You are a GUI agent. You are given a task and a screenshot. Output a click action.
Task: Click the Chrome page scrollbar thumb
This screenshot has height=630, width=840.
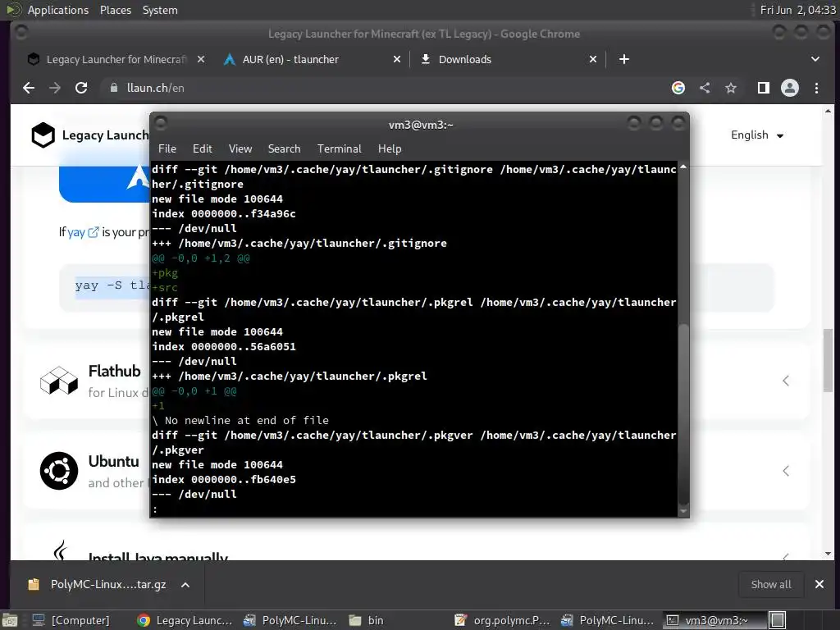pos(829,361)
